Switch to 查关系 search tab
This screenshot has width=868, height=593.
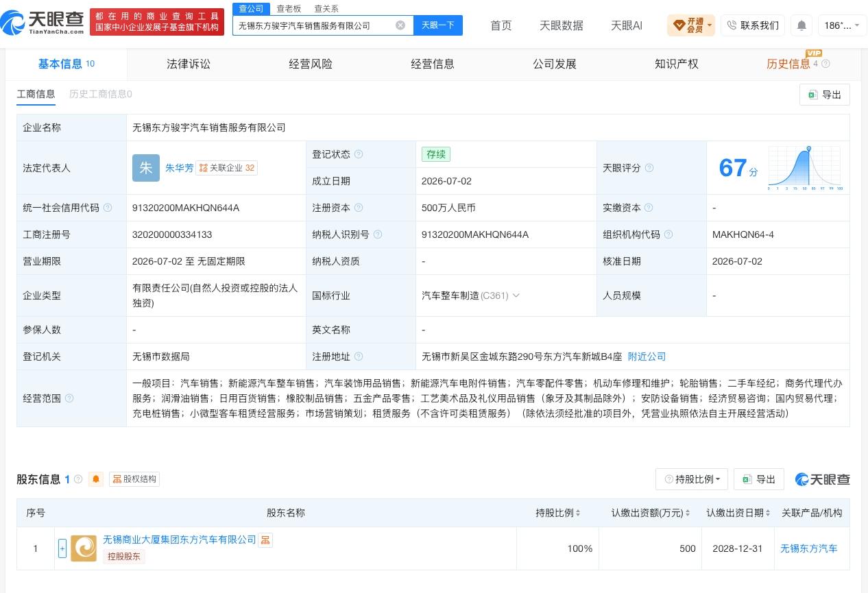pos(326,9)
